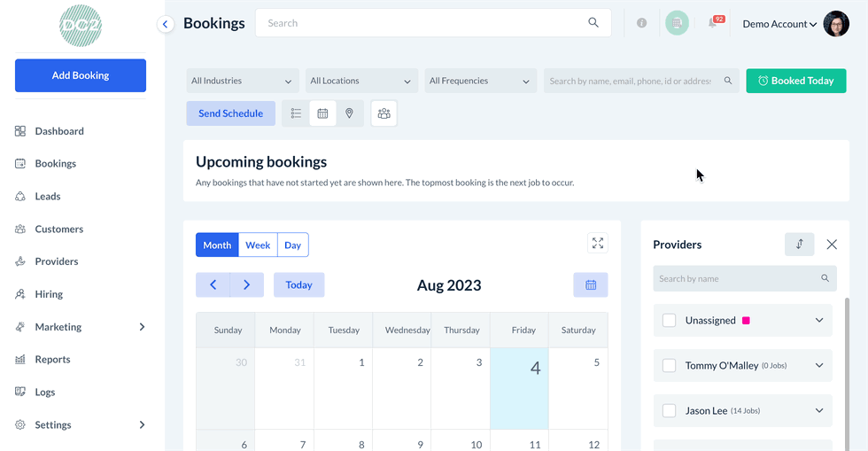Check the Tommy O'Malley checkbox

tap(670, 366)
